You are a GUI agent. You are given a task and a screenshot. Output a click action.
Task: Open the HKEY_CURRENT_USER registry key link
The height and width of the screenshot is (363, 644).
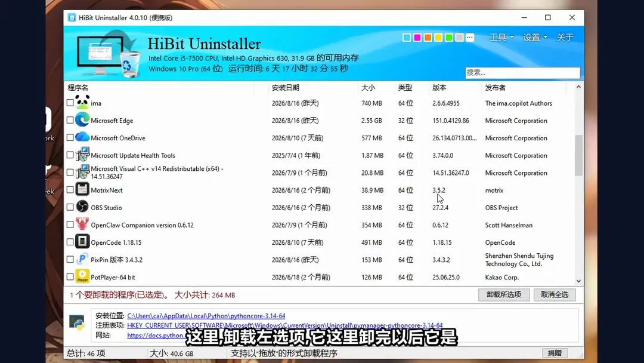click(284, 325)
